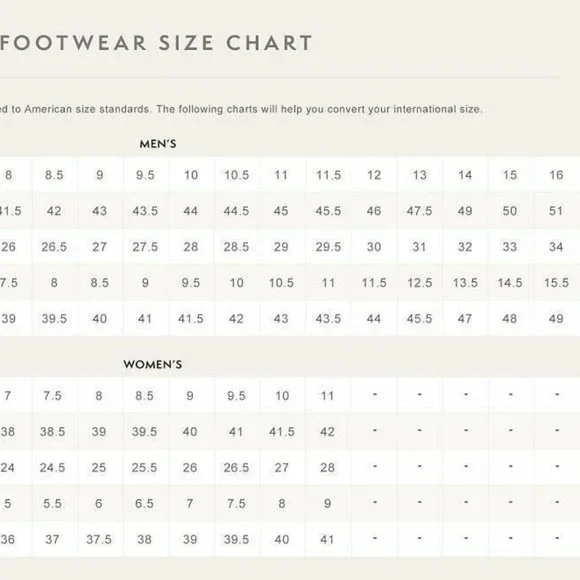Click the 34 cell in men's chart
580x580 pixels.
point(556,246)
